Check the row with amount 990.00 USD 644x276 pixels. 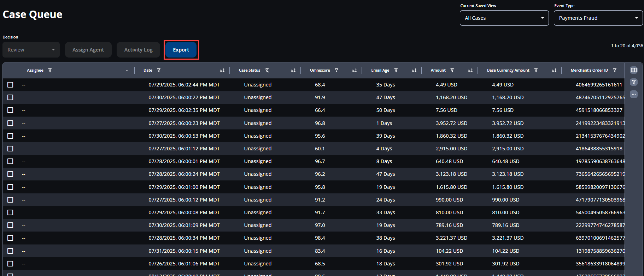(10, 200)
